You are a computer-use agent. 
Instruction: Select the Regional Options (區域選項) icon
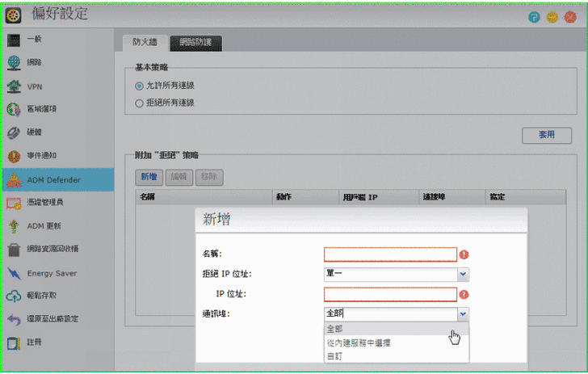coord(14,109)
